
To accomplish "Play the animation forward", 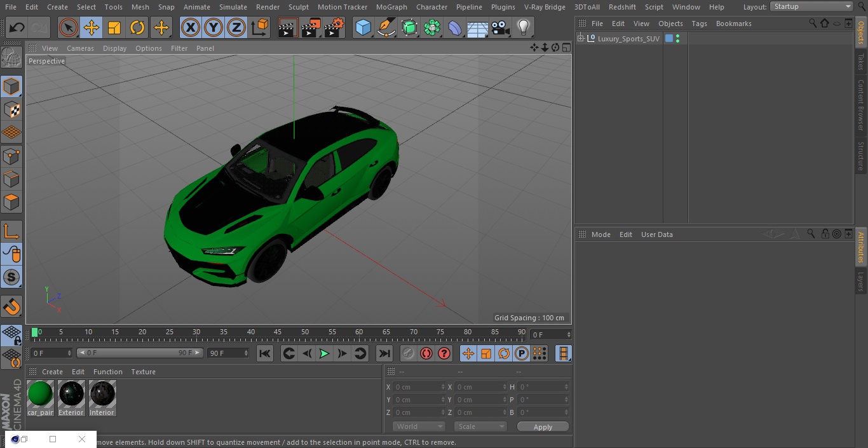I will [x=324, y=353].
